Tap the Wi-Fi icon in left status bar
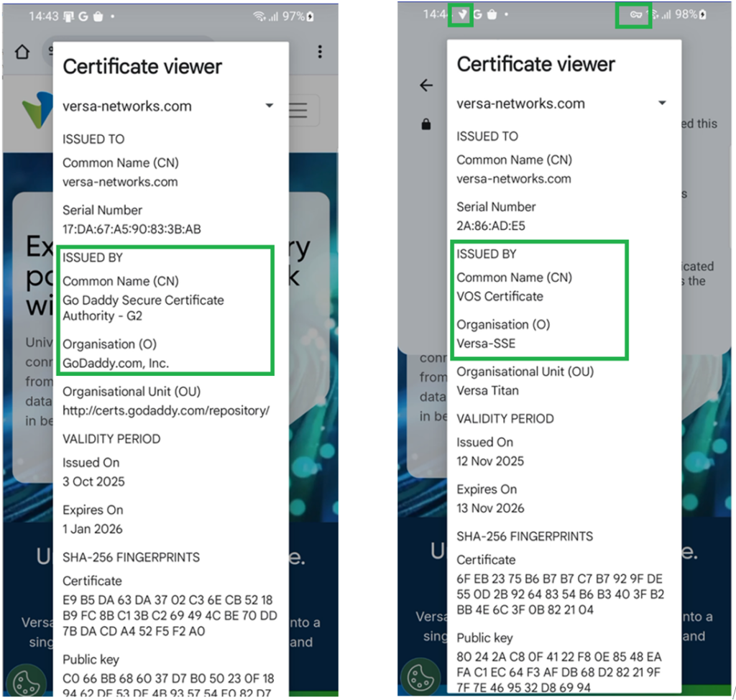The width and height of the screenshot is (736, 700). tap(259, 17)
